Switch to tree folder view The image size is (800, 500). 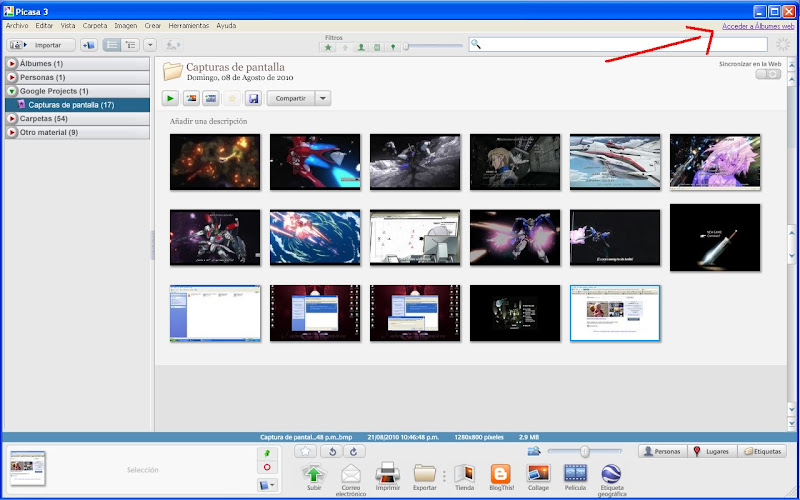(x=131, y=45)
